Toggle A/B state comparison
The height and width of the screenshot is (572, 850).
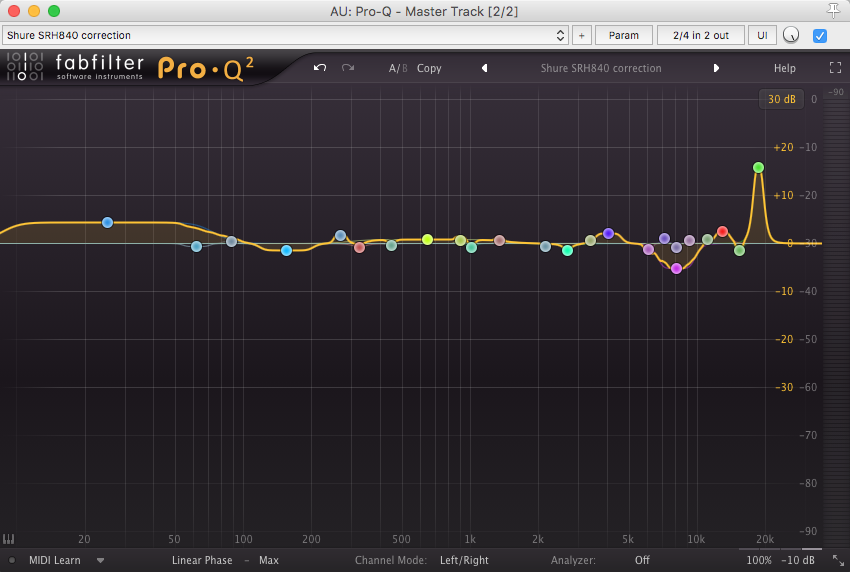(x=397, y=68)
